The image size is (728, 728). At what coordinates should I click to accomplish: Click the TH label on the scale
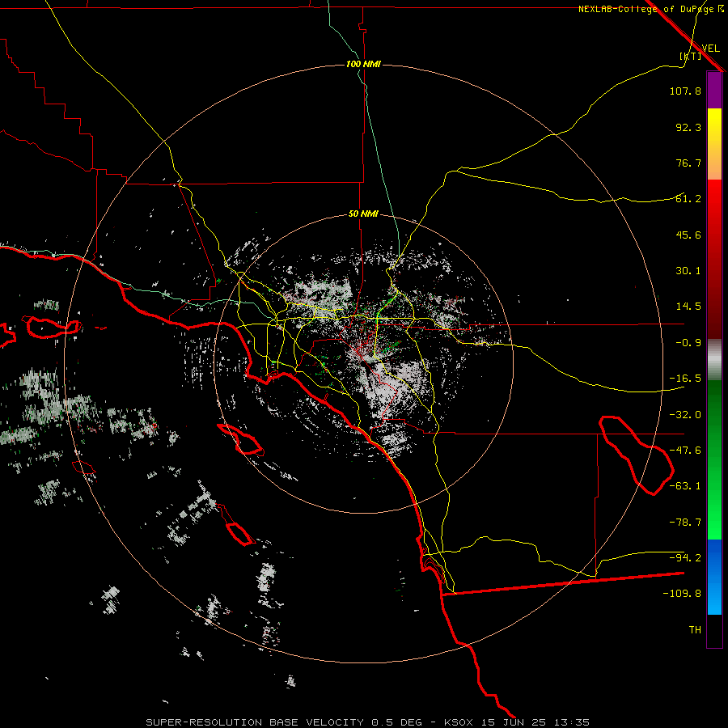(695, 630)
